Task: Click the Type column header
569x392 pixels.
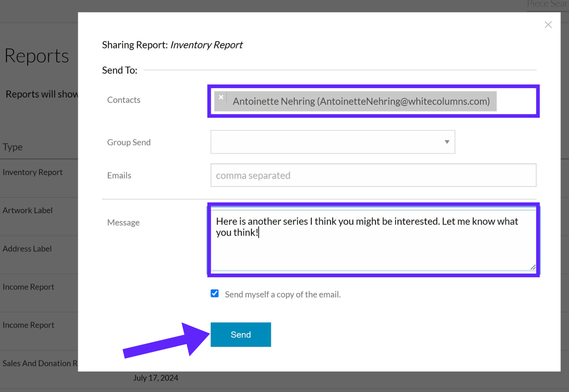Action: click(12, 147)
